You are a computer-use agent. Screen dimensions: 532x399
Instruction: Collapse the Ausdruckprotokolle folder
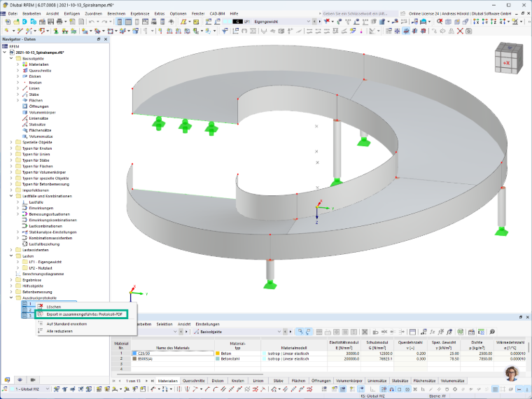click(x=11, y=298)
